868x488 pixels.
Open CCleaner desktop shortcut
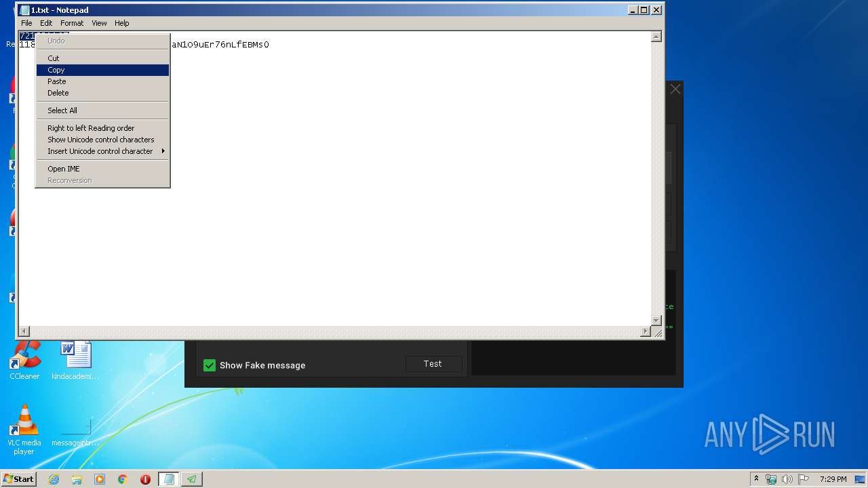[24, 361]
